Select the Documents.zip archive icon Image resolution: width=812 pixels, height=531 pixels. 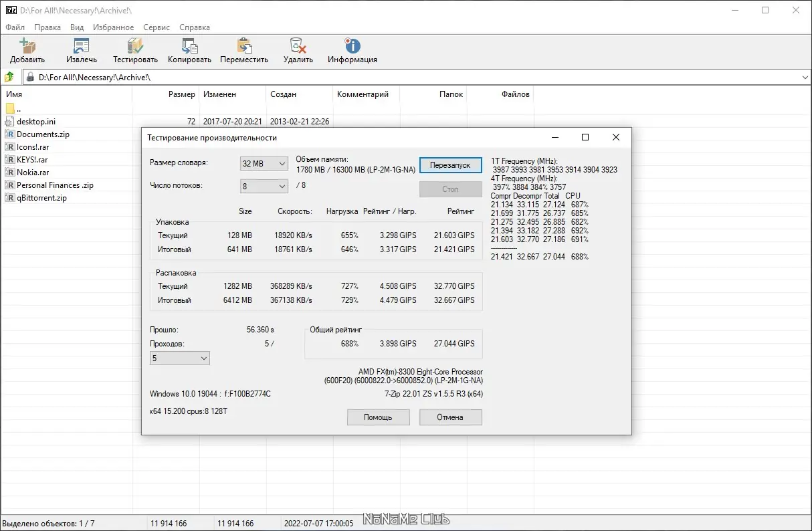pos(10,134)
